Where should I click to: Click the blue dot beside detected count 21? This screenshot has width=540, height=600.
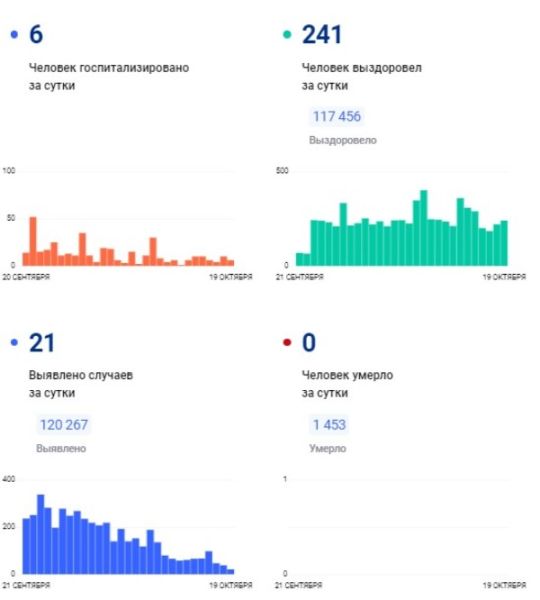pyautogui.click(x=15, y=342)
